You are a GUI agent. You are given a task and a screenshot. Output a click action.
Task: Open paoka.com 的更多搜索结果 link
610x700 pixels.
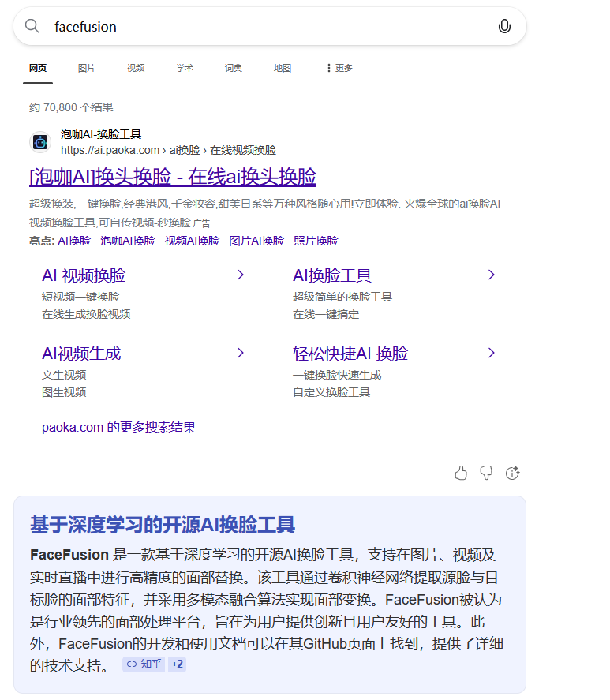coord(119,427)
